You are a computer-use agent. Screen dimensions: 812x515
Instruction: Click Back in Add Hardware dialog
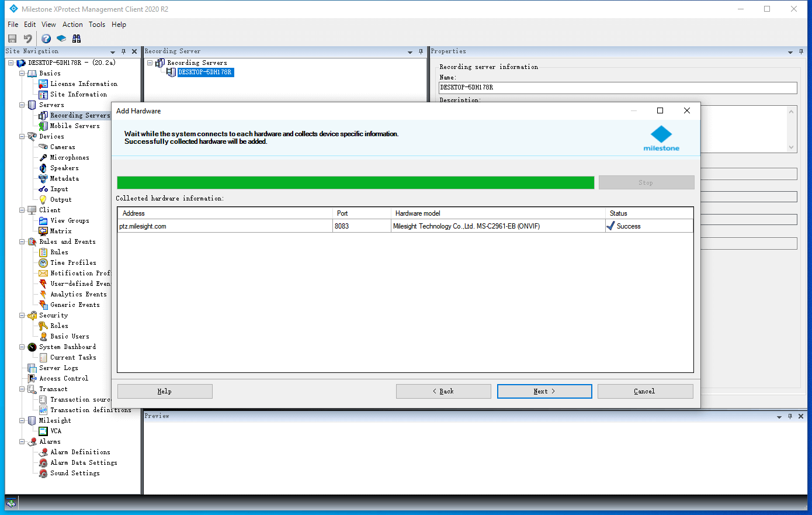(x=443, y=392)
